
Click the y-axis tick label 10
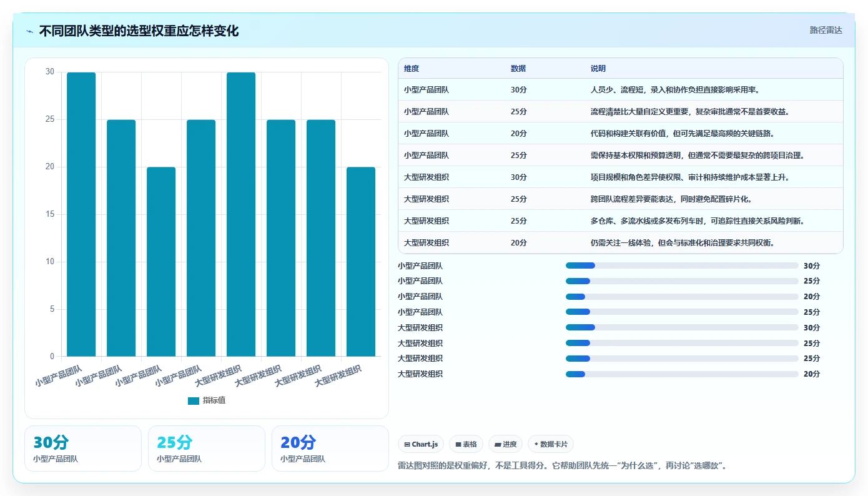[x=50, y=262]
